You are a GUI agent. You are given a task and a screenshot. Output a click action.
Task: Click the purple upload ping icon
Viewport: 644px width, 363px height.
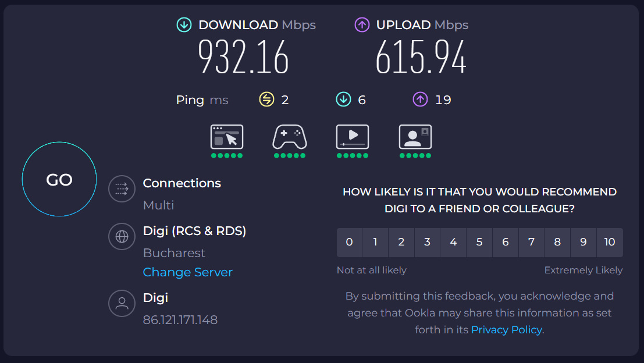coord(421,100)
